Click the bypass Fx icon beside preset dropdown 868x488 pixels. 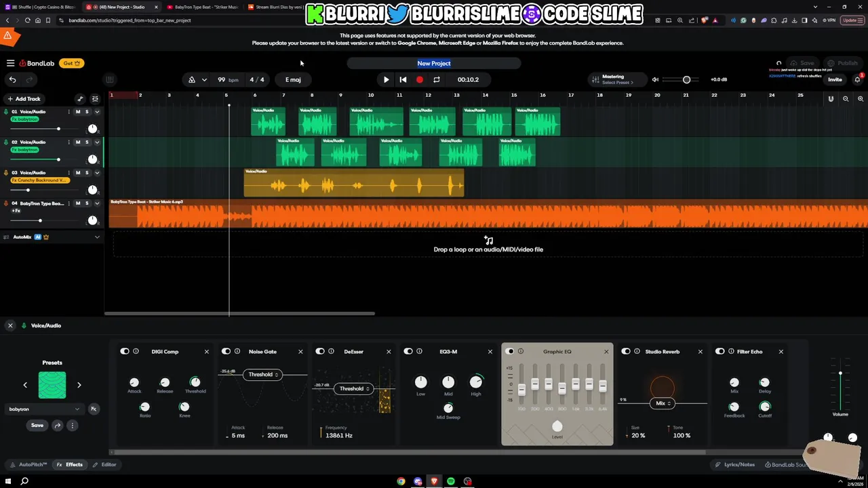94,409
